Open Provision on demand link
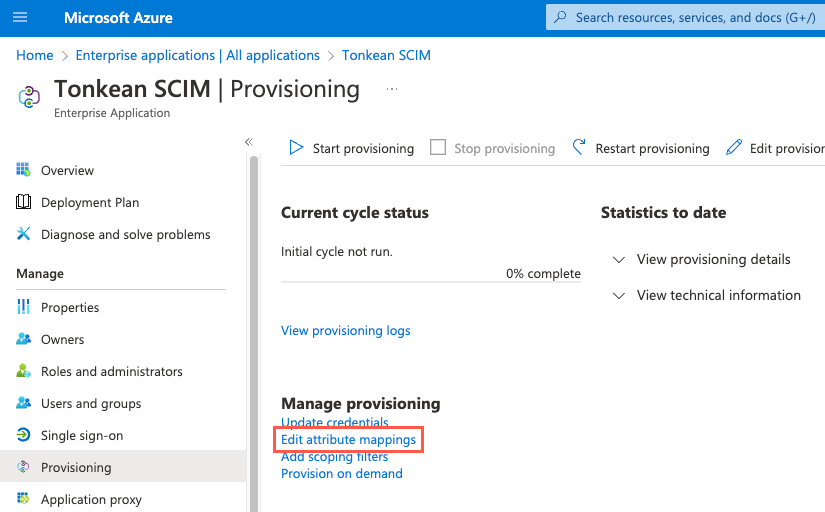 tap(342, 474)
